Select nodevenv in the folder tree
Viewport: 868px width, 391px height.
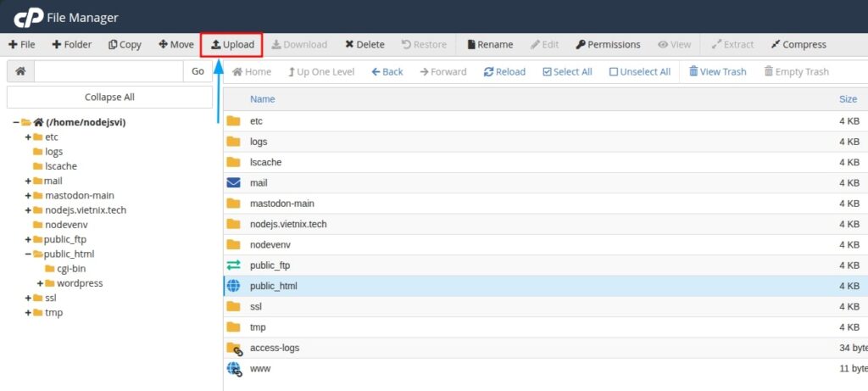[66, 225]
